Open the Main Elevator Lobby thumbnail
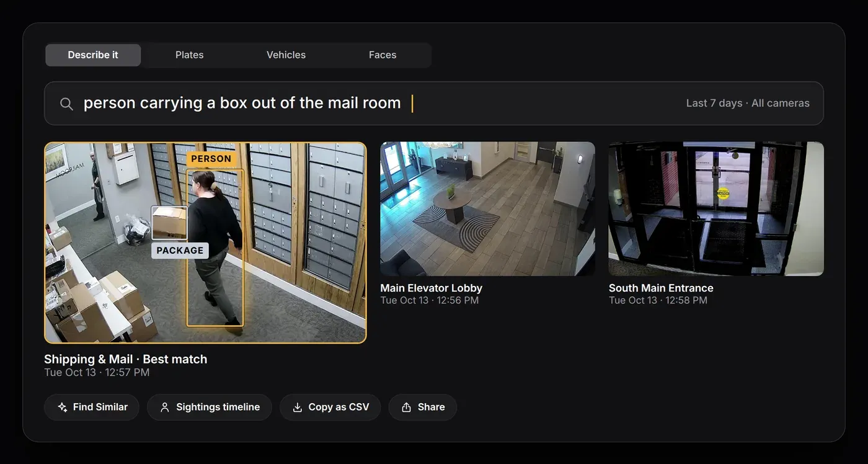This screenshot has width=868, height=464. pyautogui.click(x=487, y=209)
